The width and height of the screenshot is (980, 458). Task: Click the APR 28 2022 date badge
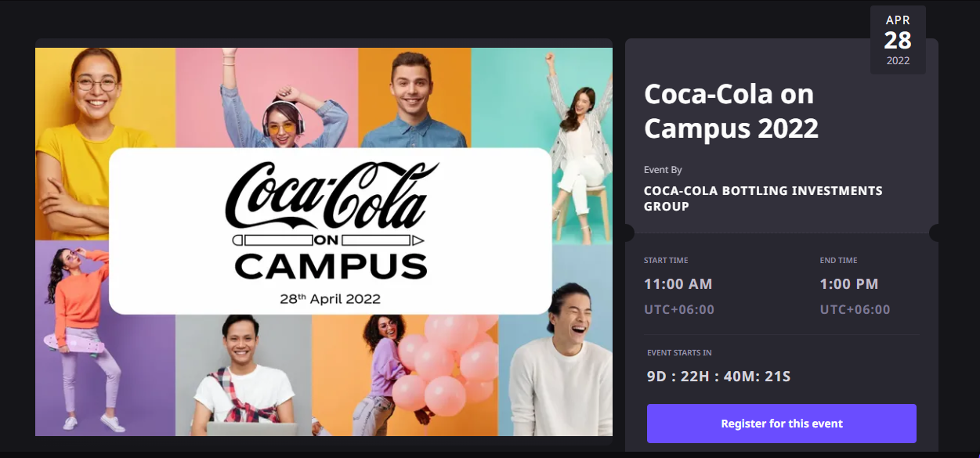click(x=898, y=40)
